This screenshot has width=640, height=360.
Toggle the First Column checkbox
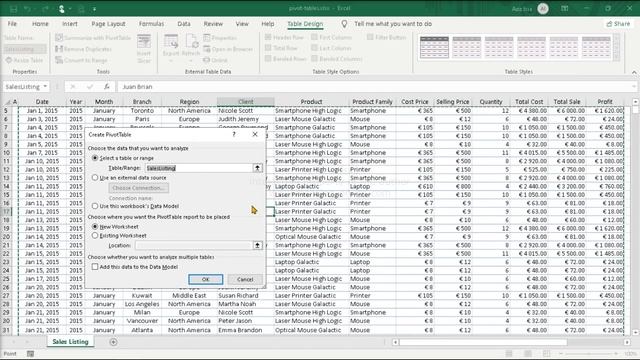(315, 37)
